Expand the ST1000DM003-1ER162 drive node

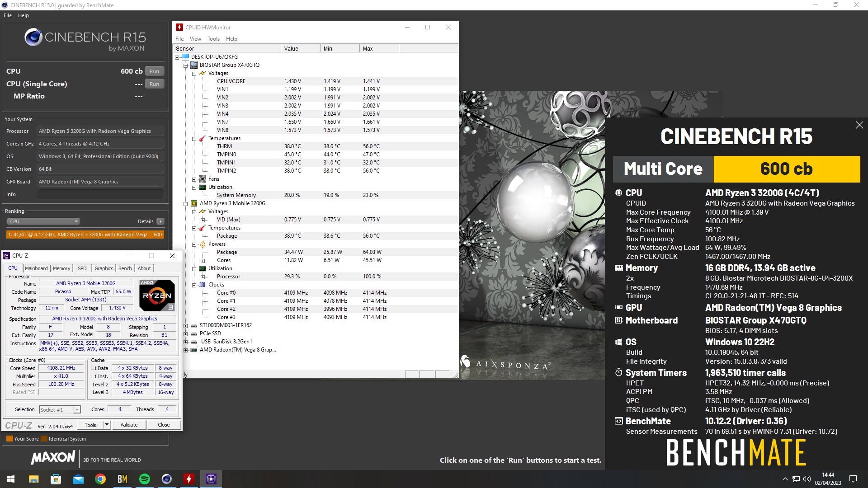pyautogui.click(x=185, y=326)
